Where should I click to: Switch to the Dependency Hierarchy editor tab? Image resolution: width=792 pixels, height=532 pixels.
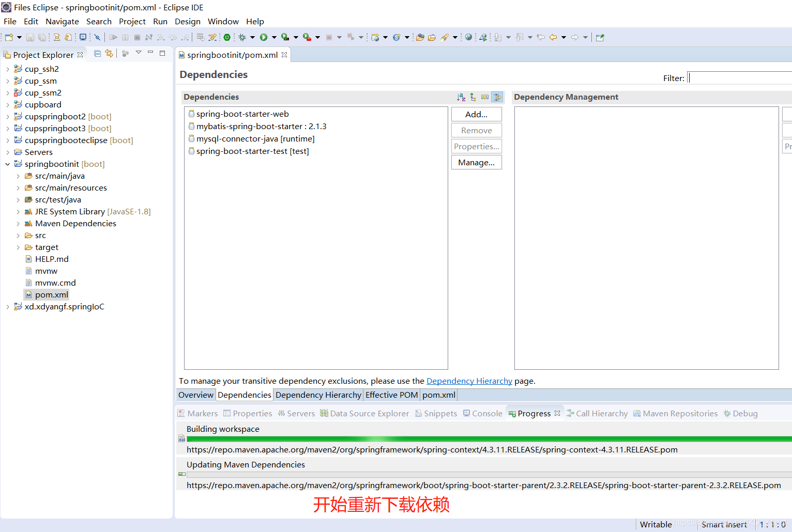point(318,395)
